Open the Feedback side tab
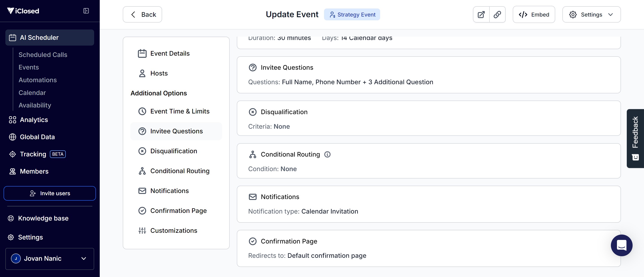The width and height of the screenshot is (644, 277). tap(635, 138)
